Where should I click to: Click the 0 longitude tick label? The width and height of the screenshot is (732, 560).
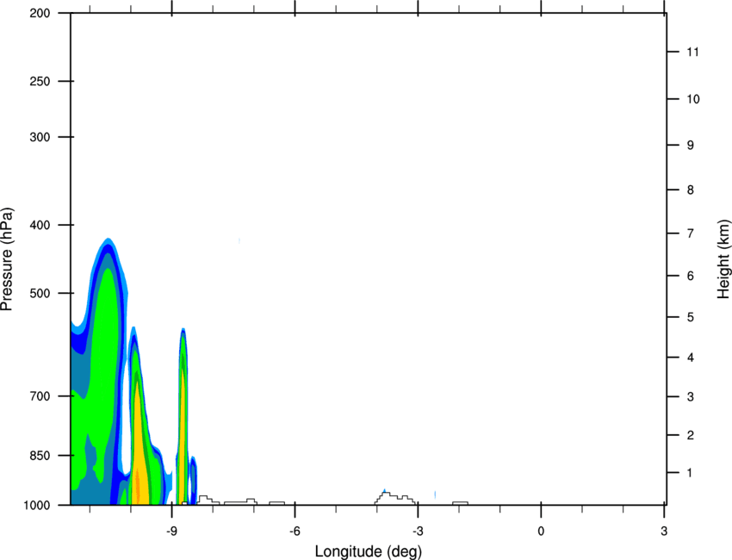(541, 532)
